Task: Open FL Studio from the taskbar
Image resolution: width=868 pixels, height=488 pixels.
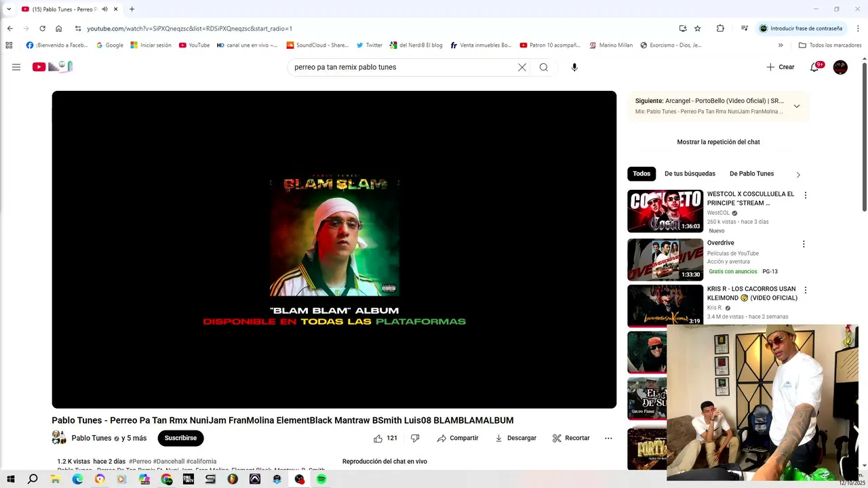Action: (233, 479)
